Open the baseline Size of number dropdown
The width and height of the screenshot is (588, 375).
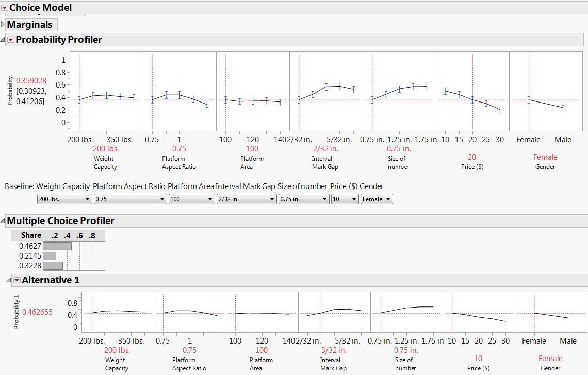pyautogui.click(x=304, y=199)
